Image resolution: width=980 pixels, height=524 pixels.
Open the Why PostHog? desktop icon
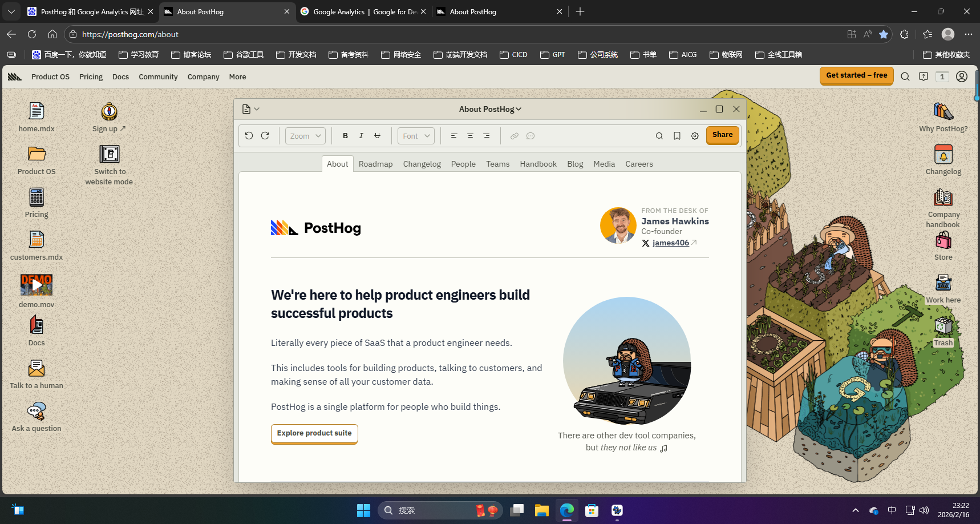pos(943,117)
